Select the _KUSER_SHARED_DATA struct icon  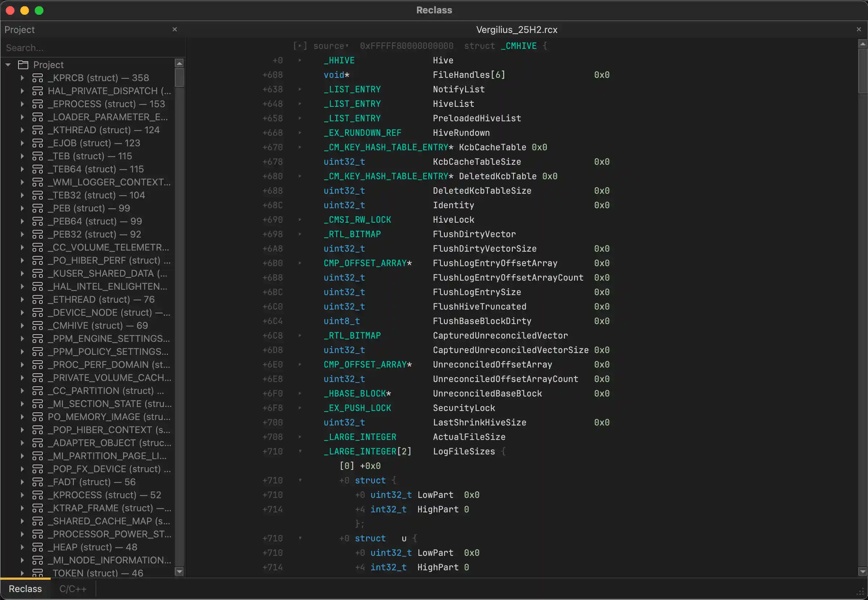point(38,273)
